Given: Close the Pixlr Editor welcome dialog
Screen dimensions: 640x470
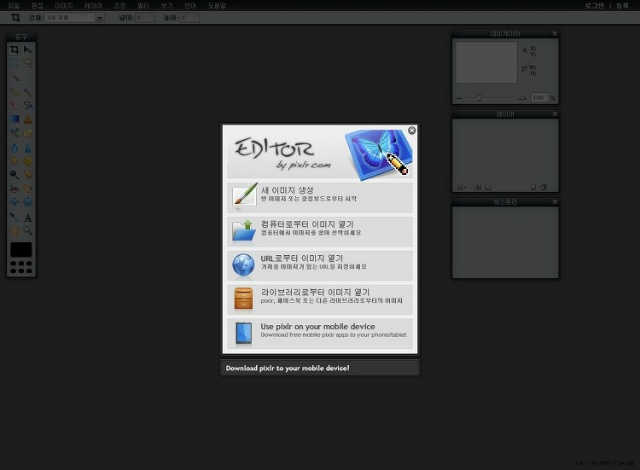Looking at the screenshot, I should pos(412,130).
